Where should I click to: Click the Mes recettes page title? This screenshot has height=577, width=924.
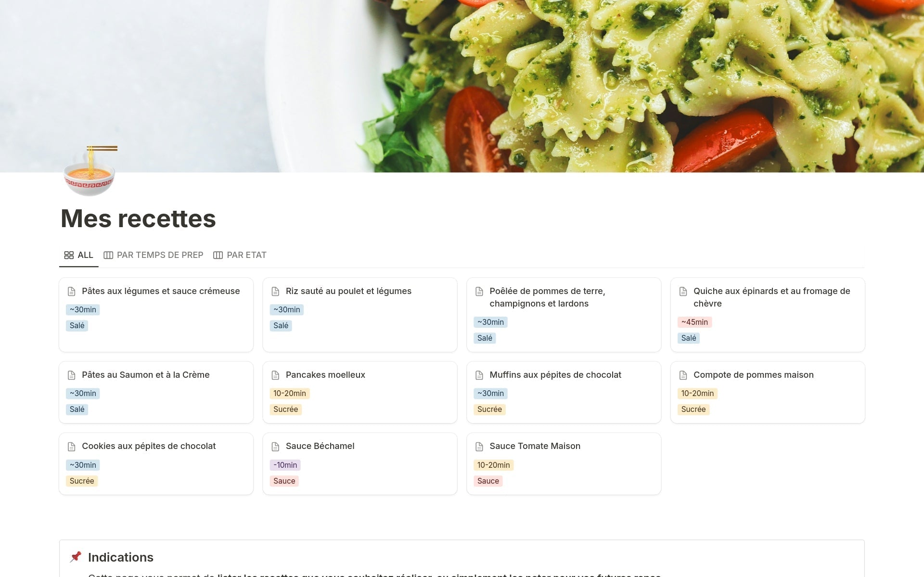point(138,218)
